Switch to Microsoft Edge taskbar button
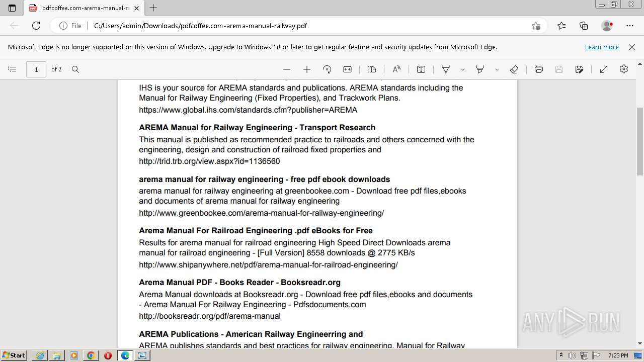 pyautogui.click(x=125, y=355)
